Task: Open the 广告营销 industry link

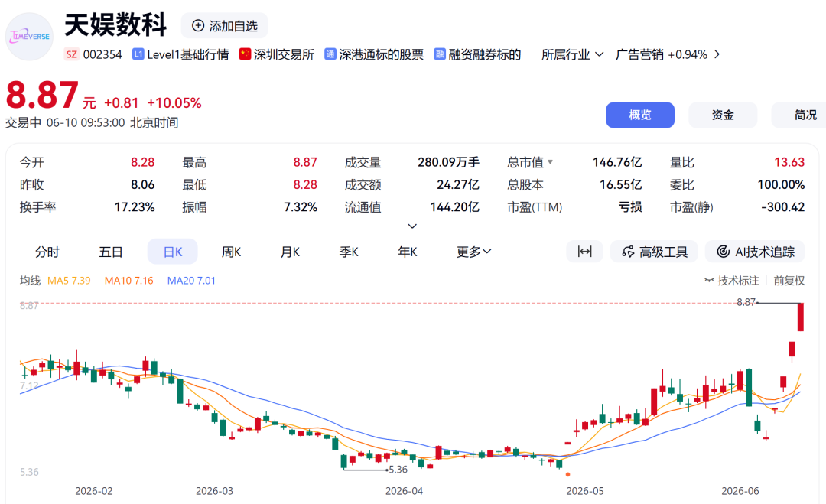Action: click(639, 54)
